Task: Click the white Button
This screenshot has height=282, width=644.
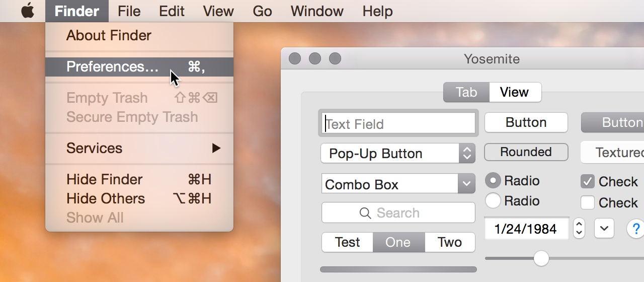Action: pyautogui.click(x=526, y=122)
